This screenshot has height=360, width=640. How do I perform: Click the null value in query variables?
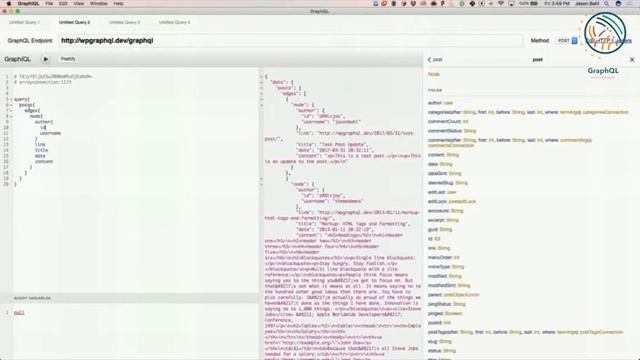click(19, 313)
